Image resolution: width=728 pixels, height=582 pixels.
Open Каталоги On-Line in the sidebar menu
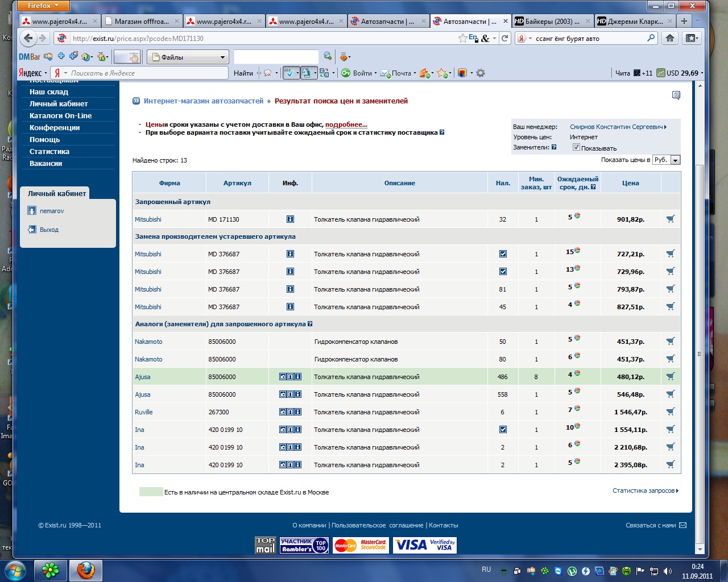60,115
